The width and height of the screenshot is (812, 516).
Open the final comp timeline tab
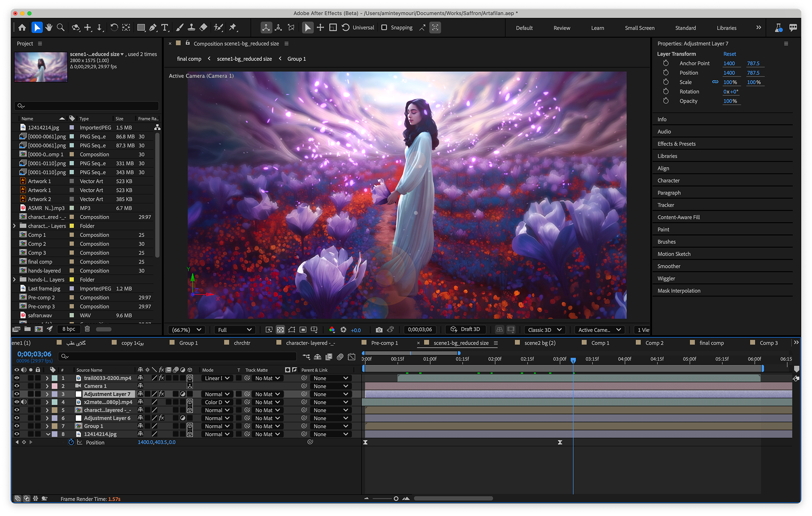(711, 343)
